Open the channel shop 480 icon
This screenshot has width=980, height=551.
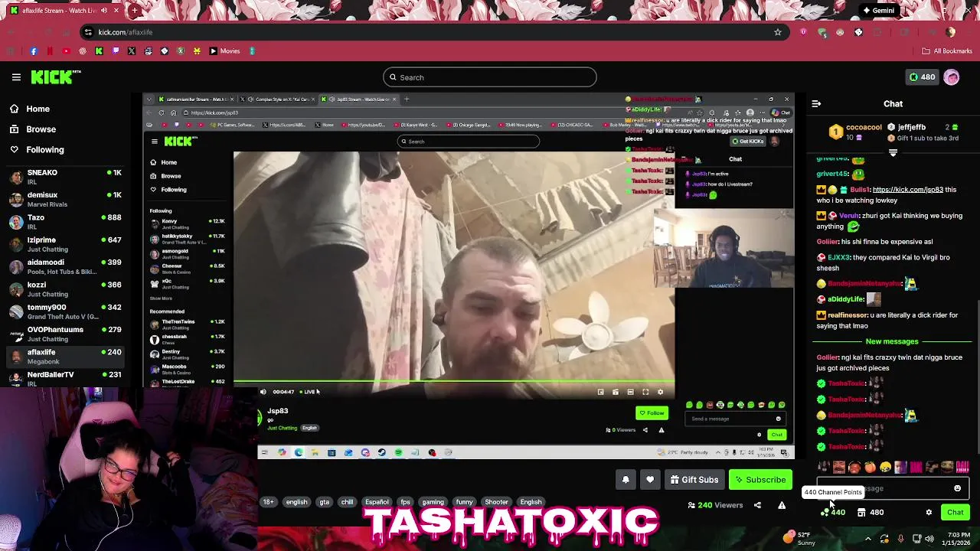871,513
